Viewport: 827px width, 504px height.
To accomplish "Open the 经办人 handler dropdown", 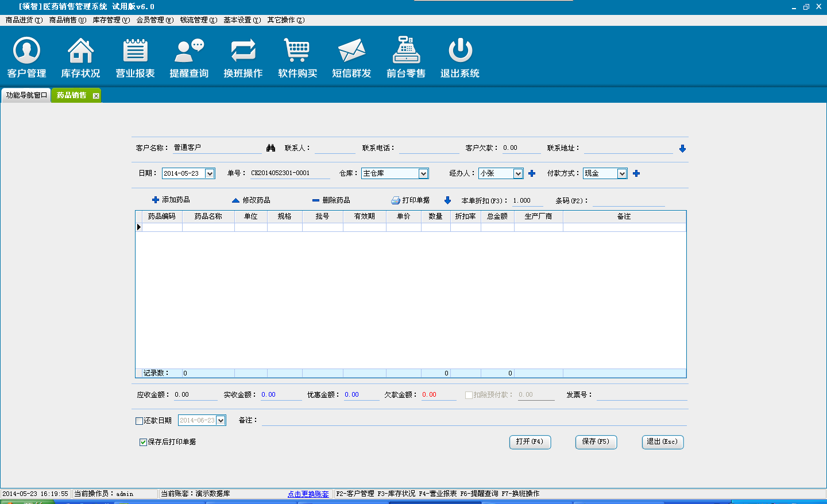I will pyautogui.click(x=518, y=173).
